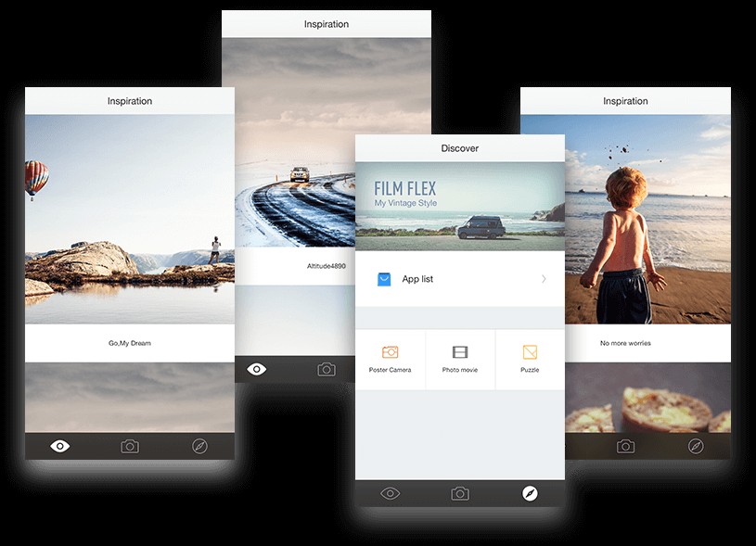Switch to eye view on Discover screen
Screen dimensions: 756x546
[x=391, y=493]
